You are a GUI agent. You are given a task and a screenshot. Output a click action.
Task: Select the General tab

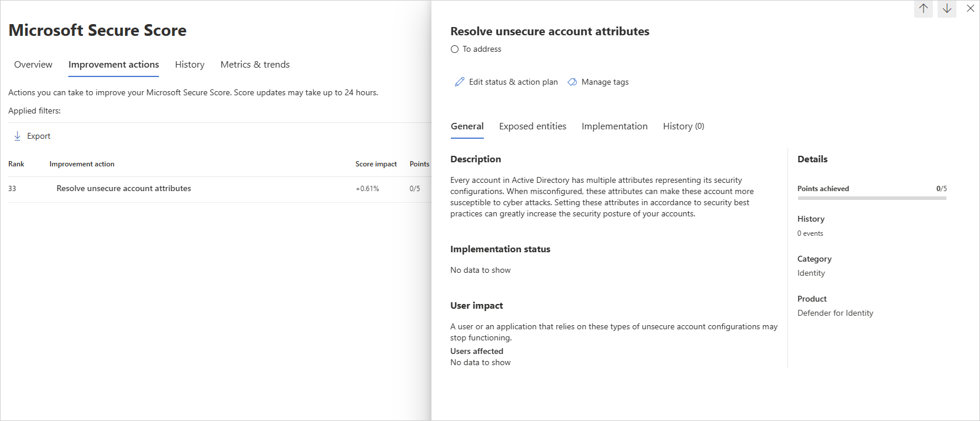pyautogui.click(x=467, y=126)
